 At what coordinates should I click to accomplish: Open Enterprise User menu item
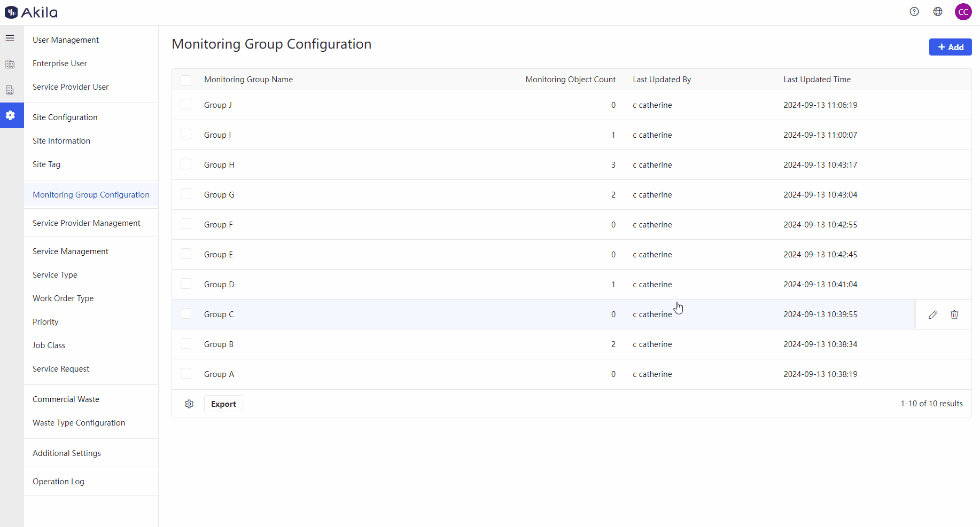point(60,64)
